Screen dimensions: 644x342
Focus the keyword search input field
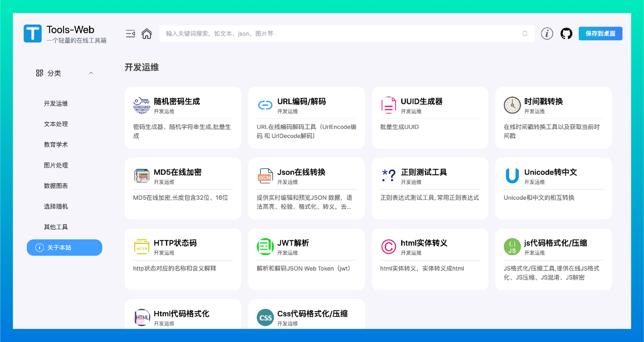(x=347, y=34)
